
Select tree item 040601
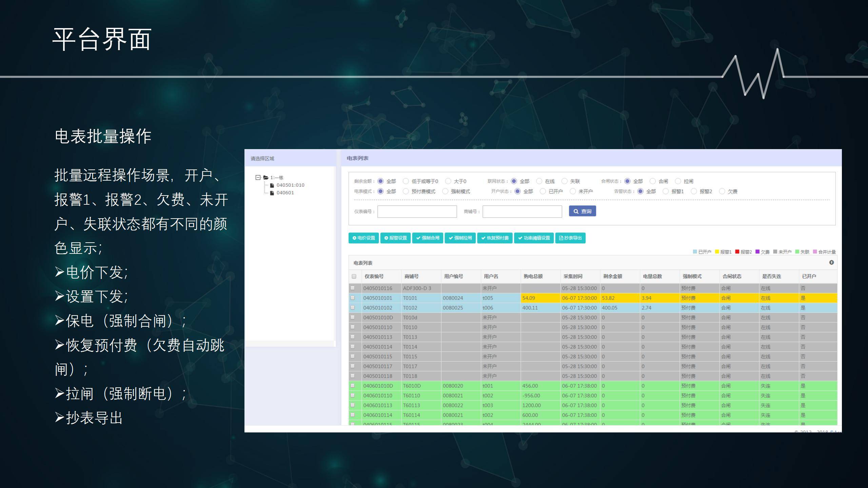[x=285, y=193]
